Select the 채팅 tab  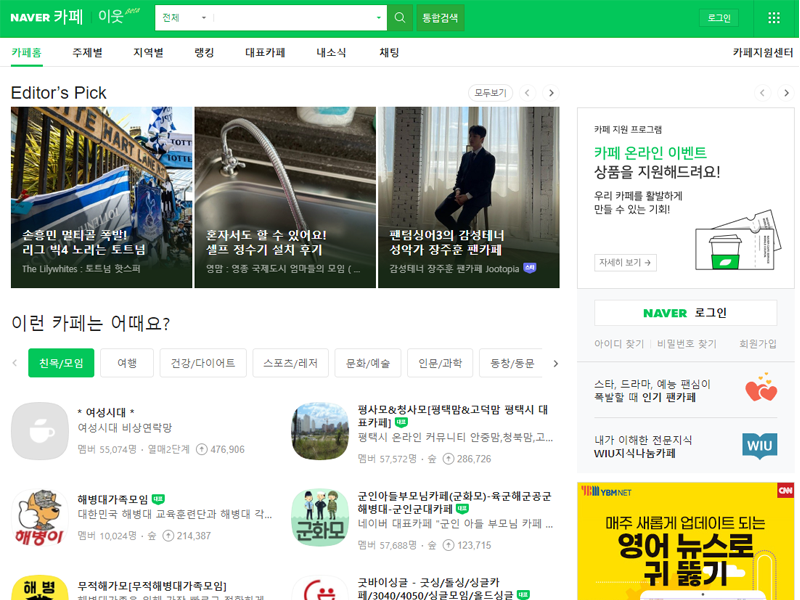pyautogui.click(x=389, y=53)
